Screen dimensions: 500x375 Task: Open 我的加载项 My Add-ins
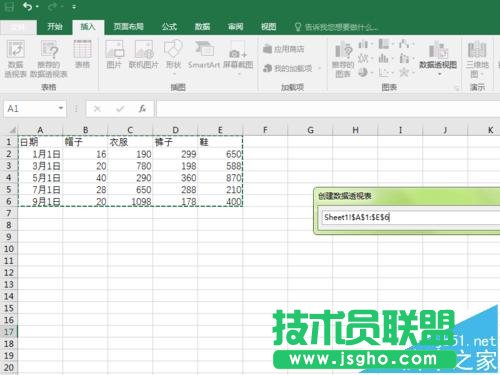point(288,68)
